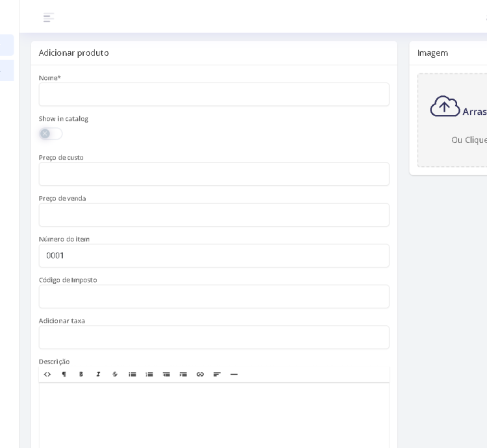Enable the Show in catalog switch
The height and width of the screenshot is (448, 487).
[51, 134]
